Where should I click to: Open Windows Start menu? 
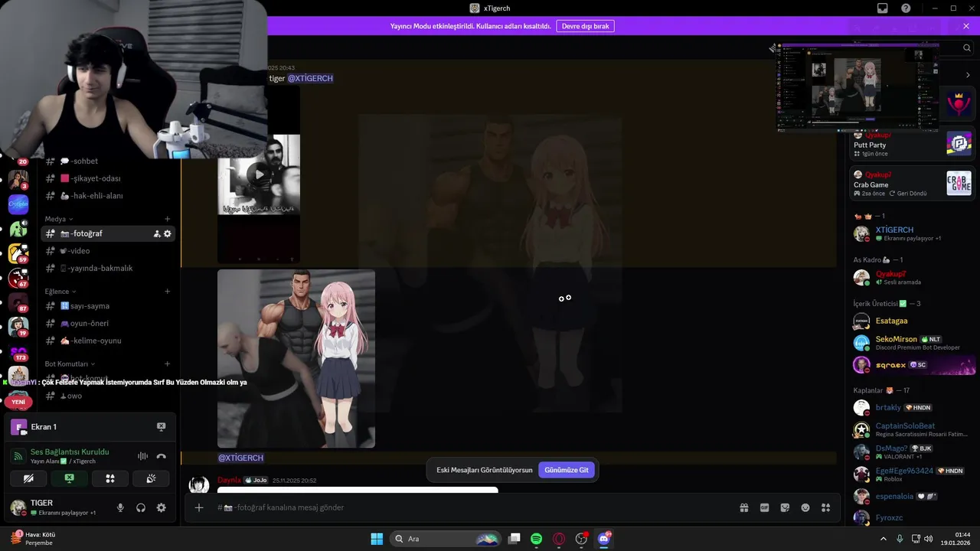click(377, 539)
